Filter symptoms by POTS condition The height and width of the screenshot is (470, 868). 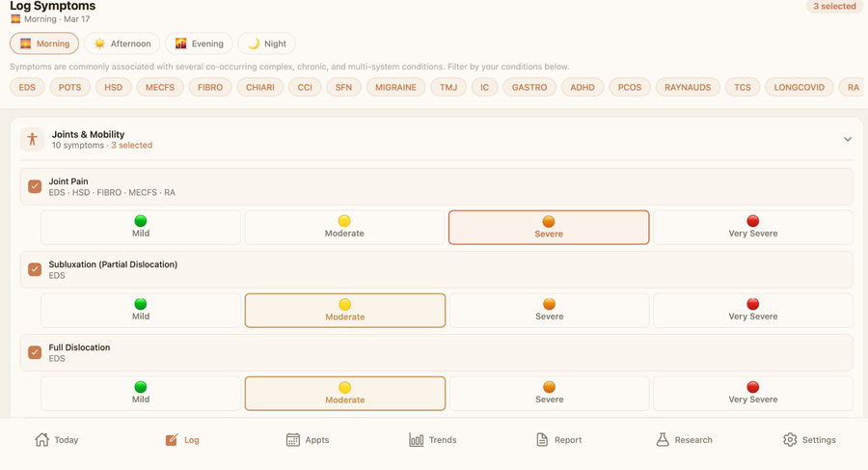69,87
